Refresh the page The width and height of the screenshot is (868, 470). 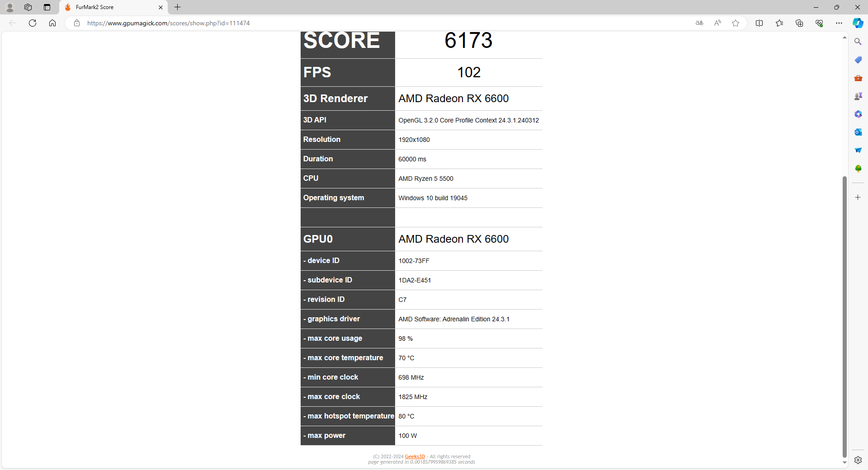pyautogui.click(x=33, y=23)
